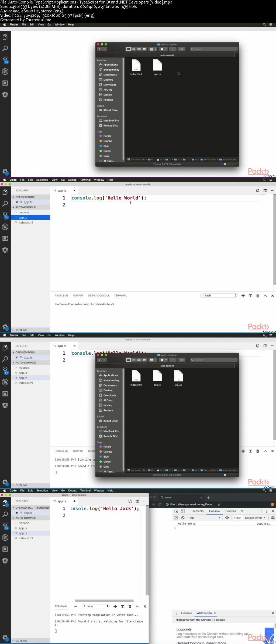
Task: Open the gear action menu in Finder window showing app.js
Action: 164,360
